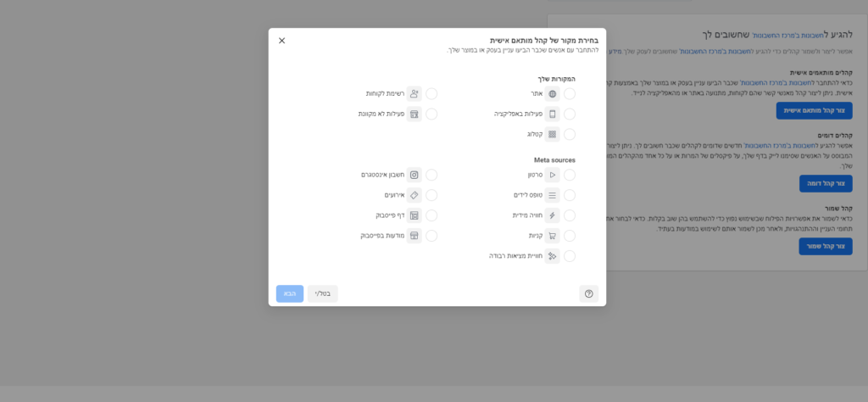Click the dialog title בחירת מקור של קהל מותאם אישית
868x402 pixels.
[x=543, y=41]
